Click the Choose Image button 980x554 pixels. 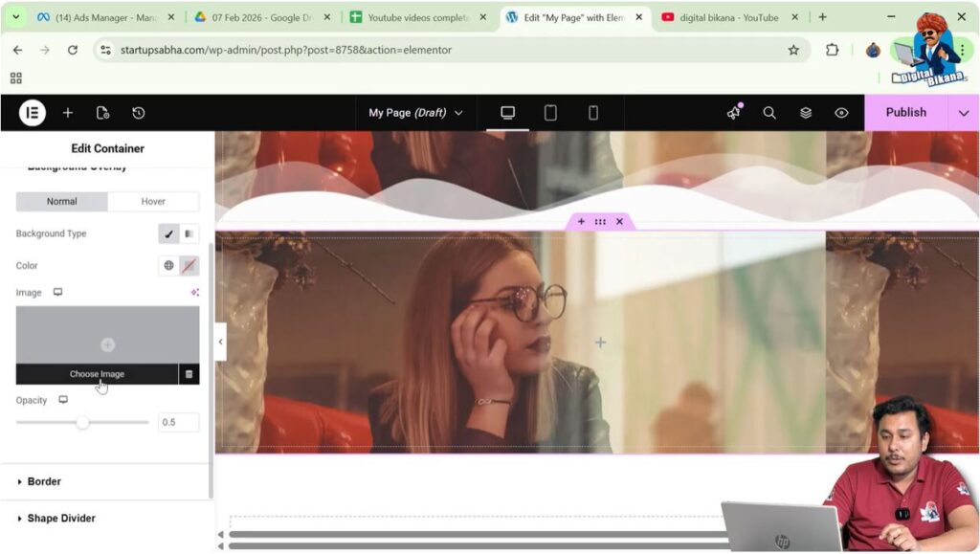pyautogui.click(x=96, y=374)
